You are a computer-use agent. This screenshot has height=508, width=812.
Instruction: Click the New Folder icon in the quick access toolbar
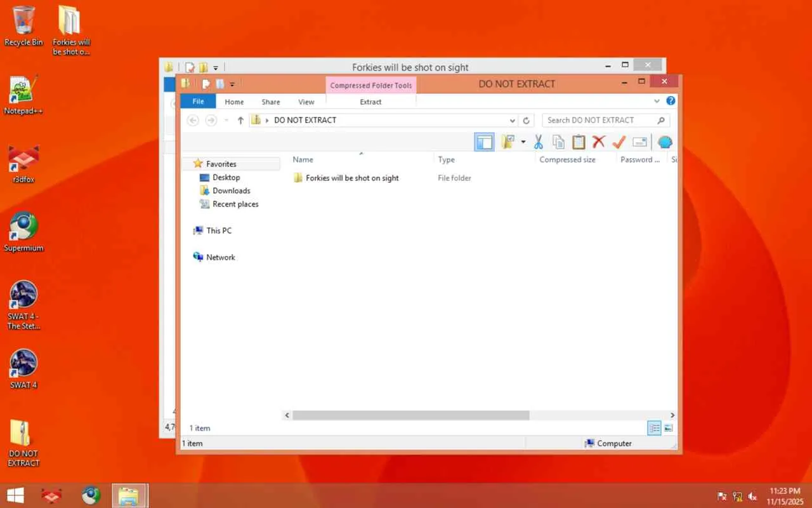point(219,84)
